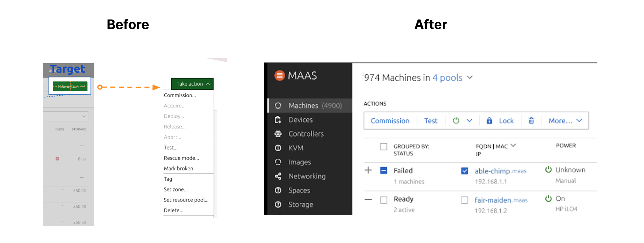
Task: Expand the Failed group with plus icon
Action: pyautogui.click(x=368, y=170)
